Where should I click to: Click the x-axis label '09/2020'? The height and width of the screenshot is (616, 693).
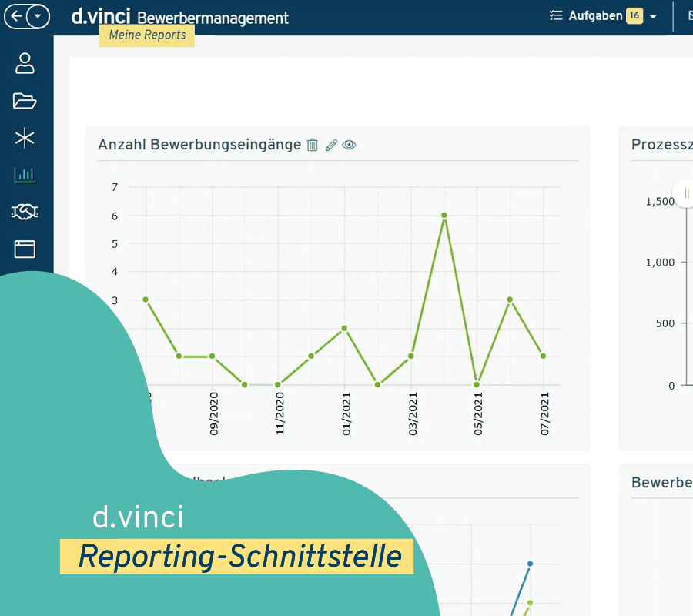click(x=214, y=413)
